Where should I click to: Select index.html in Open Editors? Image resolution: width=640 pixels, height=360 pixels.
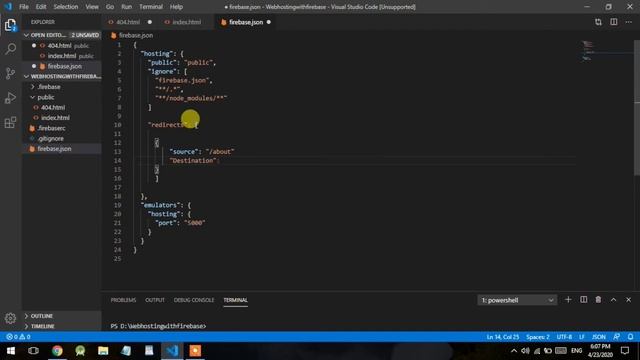[61, 56]
